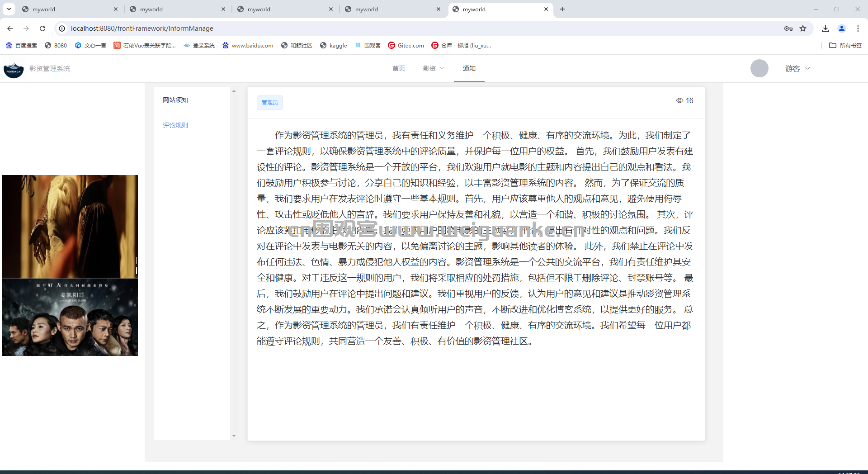Click the notice list scrollbar up arrow
868x474 pixels.
point(234,91)
